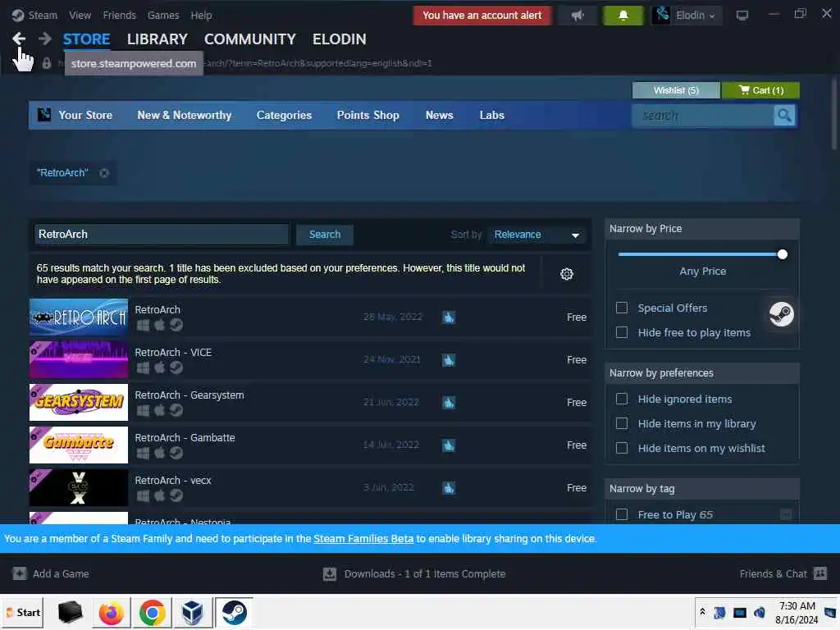
Task: Collapse the Narrow by tag section
Action: [702, 489]
